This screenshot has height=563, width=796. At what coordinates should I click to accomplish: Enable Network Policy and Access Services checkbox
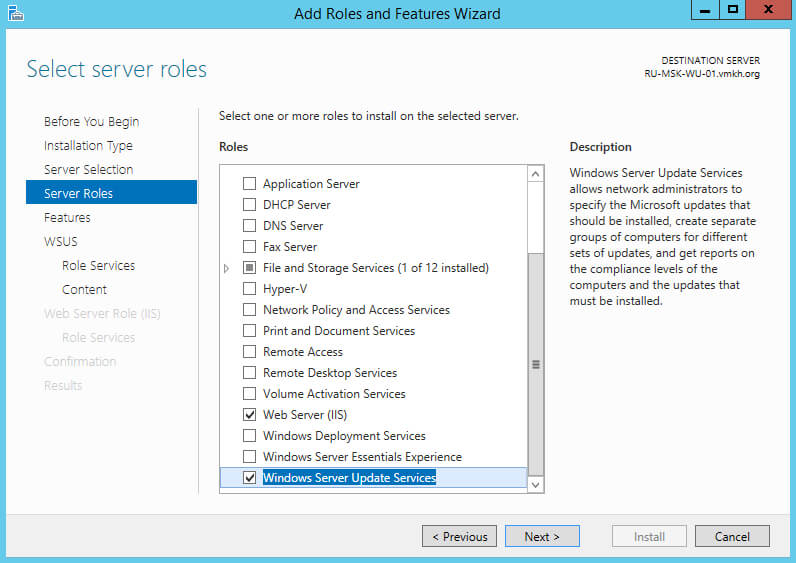249,310
